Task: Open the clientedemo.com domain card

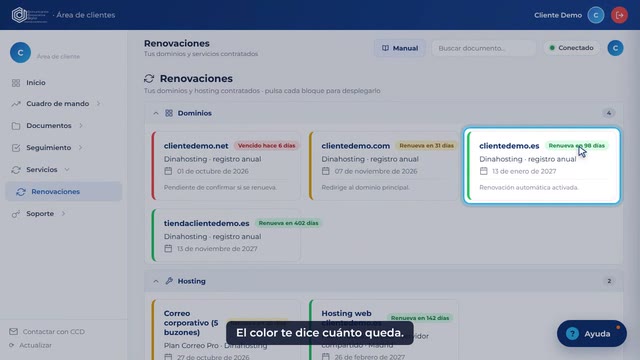Action: (x=384, y=166)
